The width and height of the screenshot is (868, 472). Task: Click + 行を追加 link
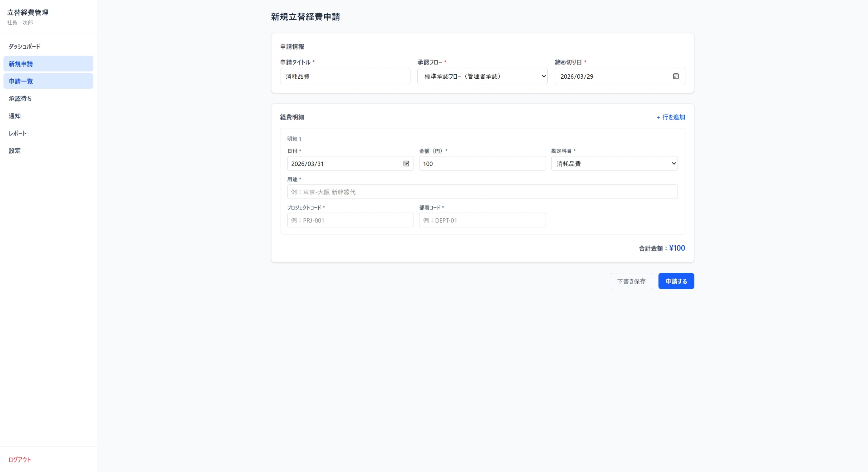(x=671, y=117)
